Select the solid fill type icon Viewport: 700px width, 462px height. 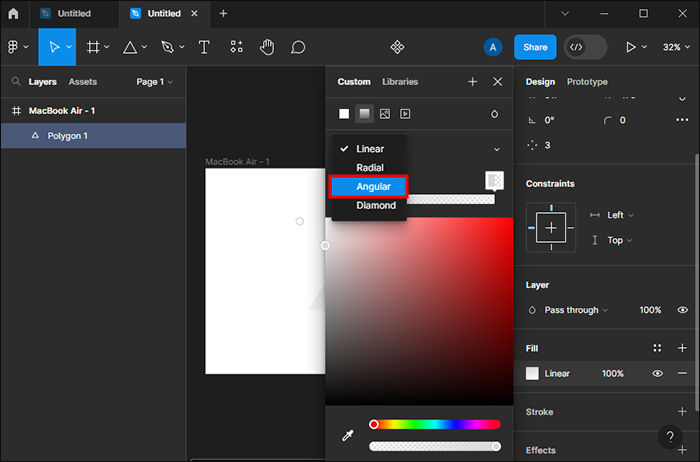tap(344, 114)
